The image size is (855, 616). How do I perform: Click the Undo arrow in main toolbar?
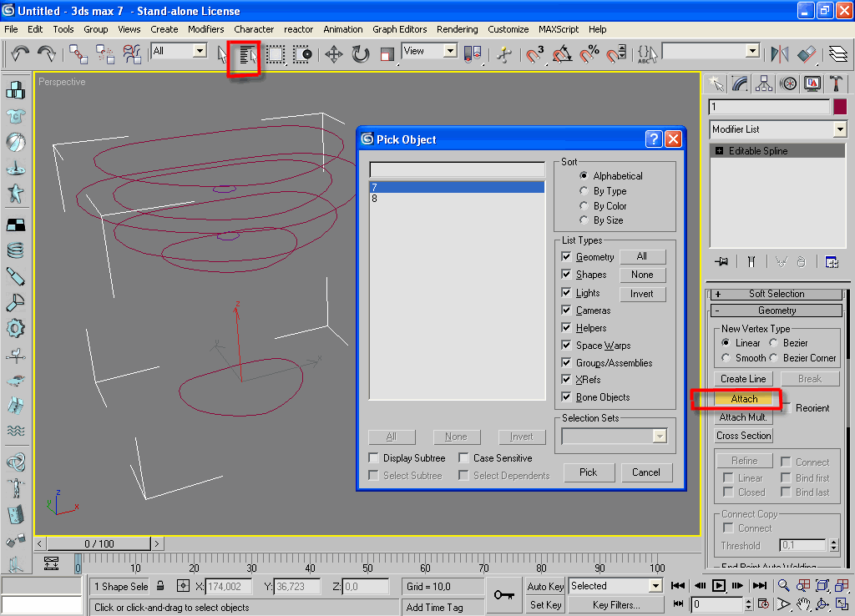(x=20, y=54)
